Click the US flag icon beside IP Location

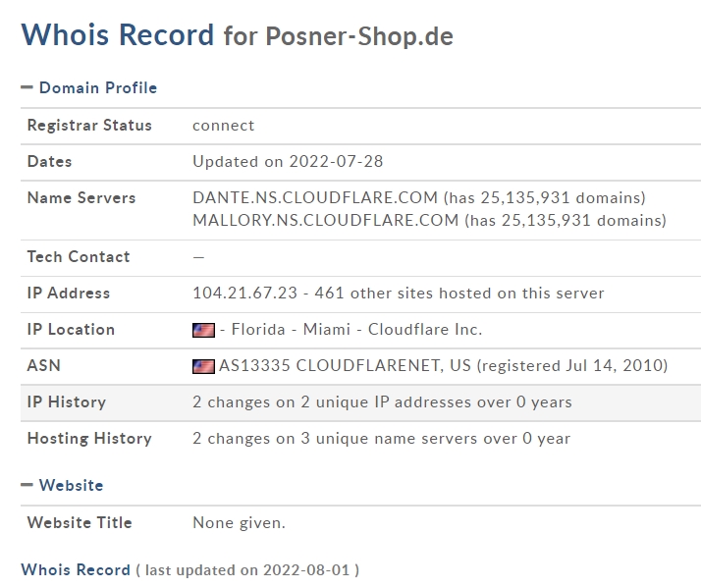coord(203,330)
